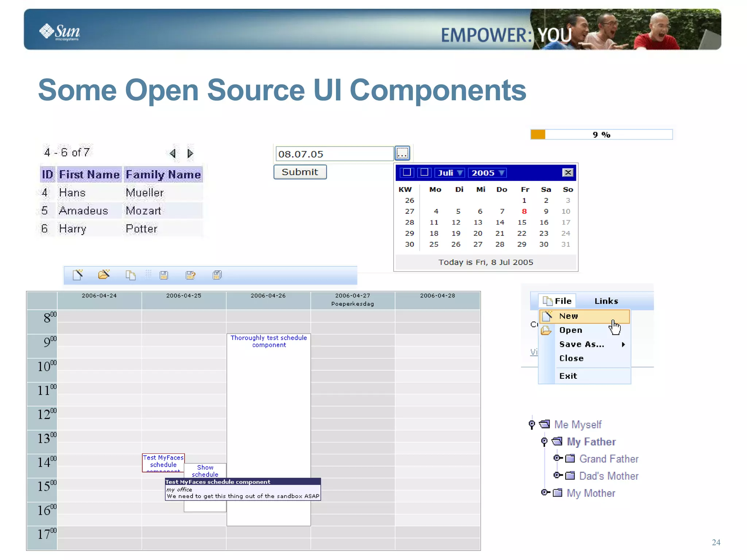Open the calendar popup button beside date field
Image resolution: width=747 pixels, height=560 pixels.
pyautogui.click(x=402, y=153)
